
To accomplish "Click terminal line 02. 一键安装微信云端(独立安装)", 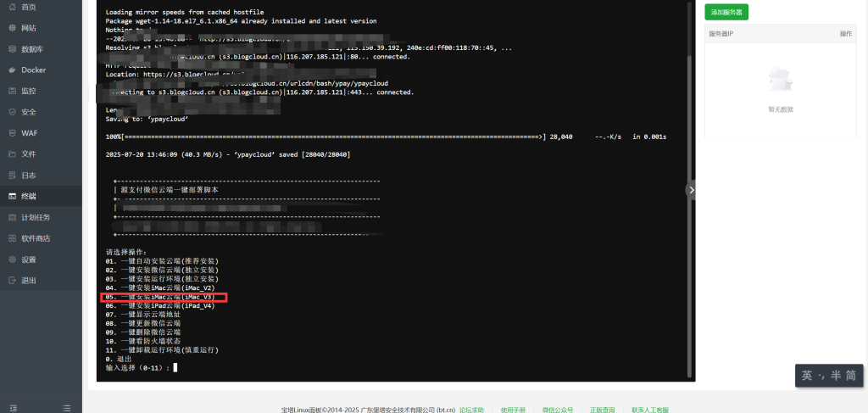I will click(162, 270).
